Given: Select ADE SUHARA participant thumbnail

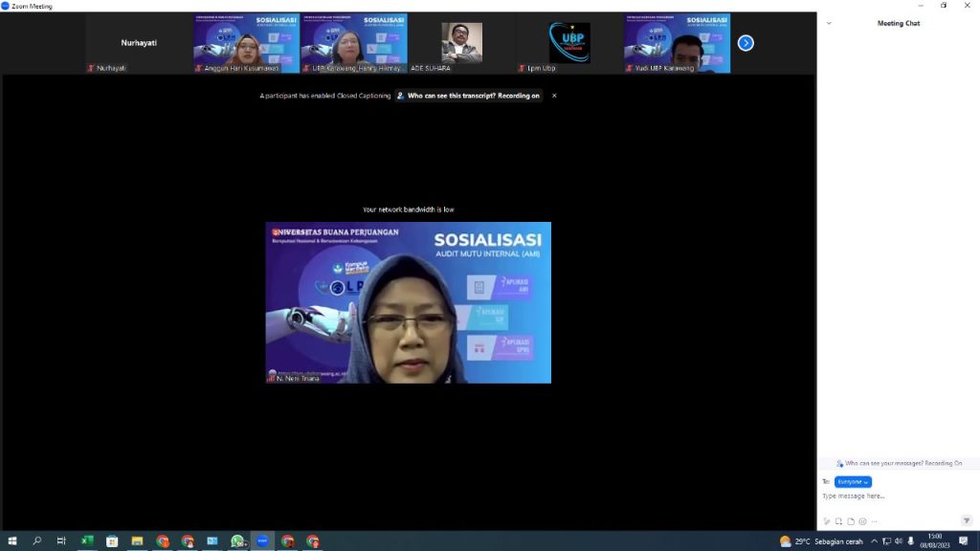Looking at the screenshot, I should pos(461,43).
